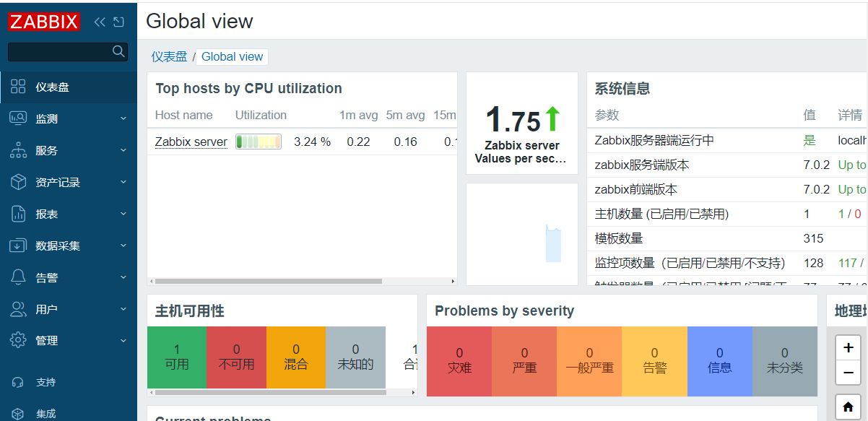Expand 报表 menu chevron

tap(123, 214)
